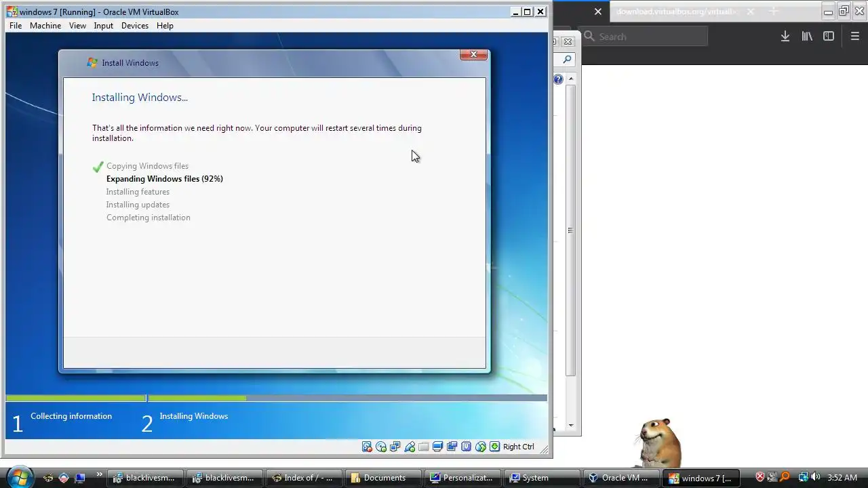Click the shared folders indicator icon
Screen dimensions: 868x488
click(x=424, y=447)
